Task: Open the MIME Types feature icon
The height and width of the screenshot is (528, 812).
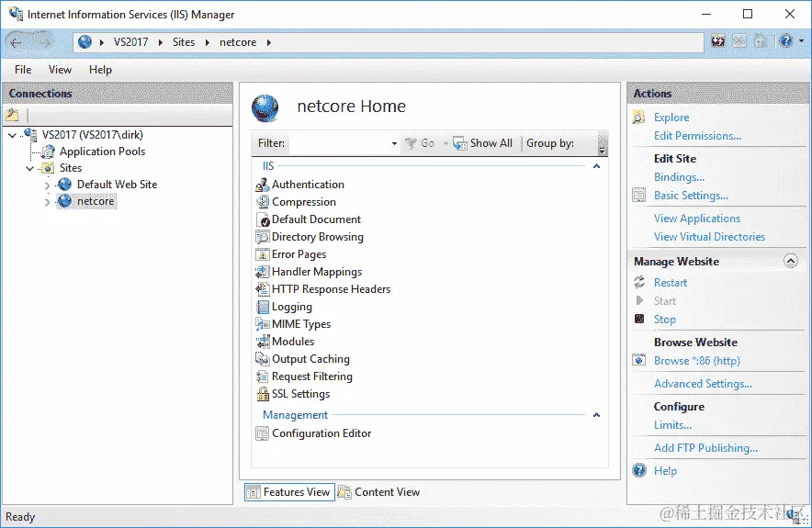Action: click(x=263, y=324)
